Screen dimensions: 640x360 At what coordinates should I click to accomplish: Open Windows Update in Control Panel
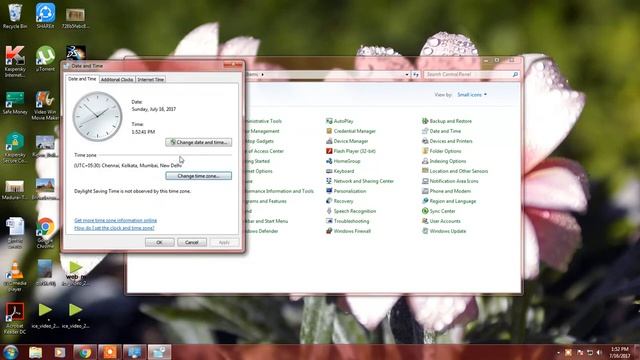tap(444, 231)
